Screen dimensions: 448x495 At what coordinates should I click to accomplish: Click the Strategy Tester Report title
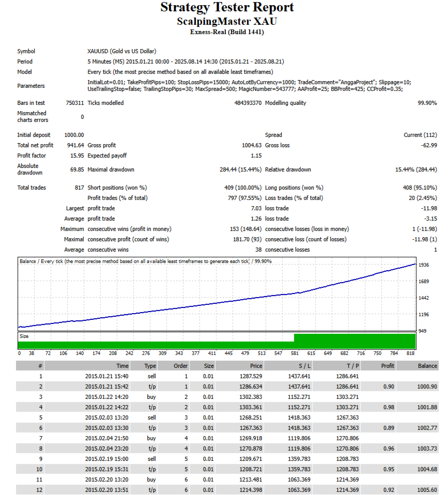pyautogui.click(x=227, y=8)
